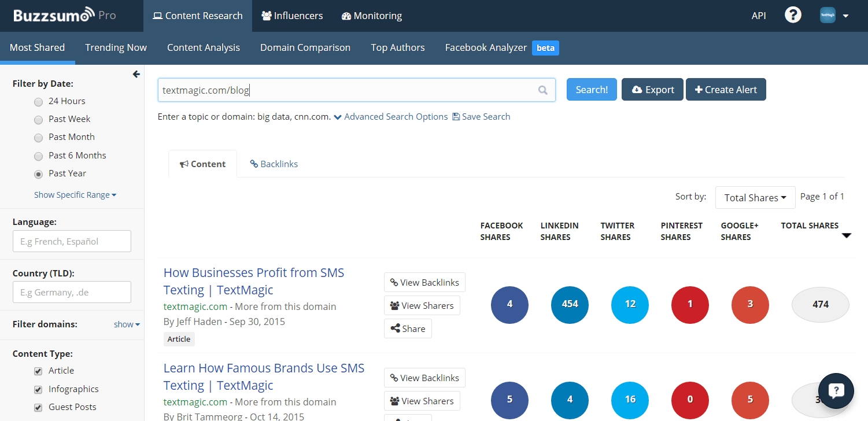The image size is (868, 421).
Task: Click the Search! button
Action: tap(592, 90)
